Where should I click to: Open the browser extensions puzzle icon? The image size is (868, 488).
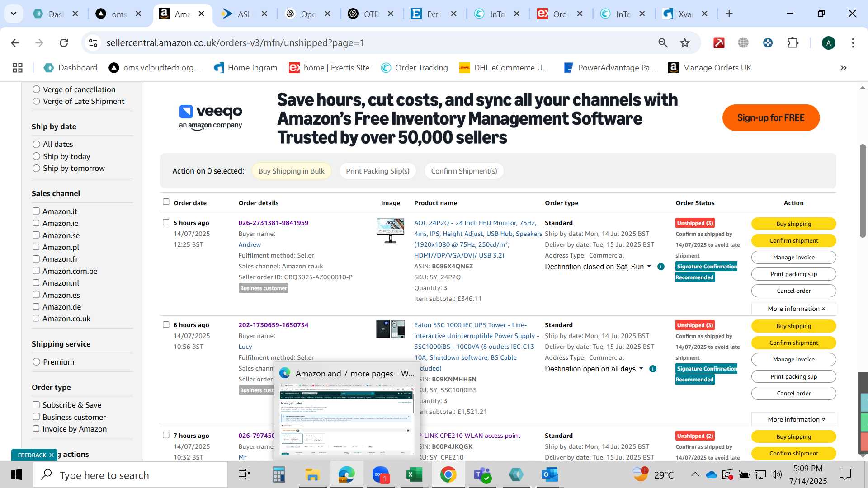point(793,43)
